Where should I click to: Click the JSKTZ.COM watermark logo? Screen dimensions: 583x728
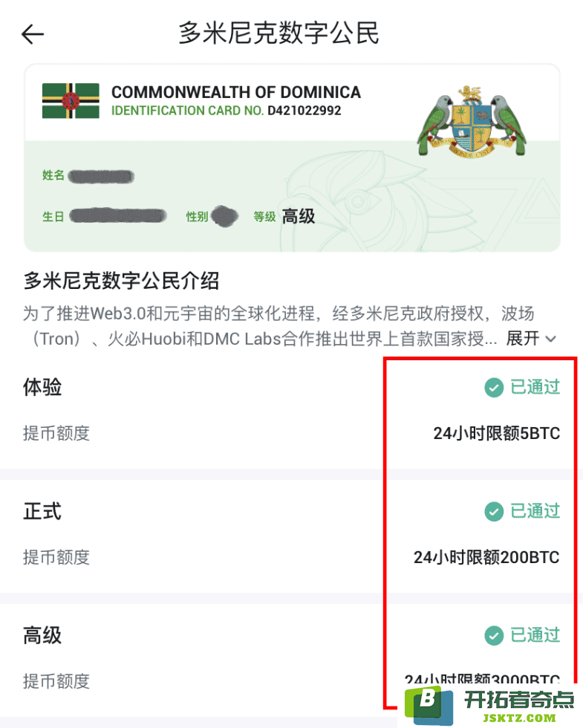[x=489, y=706]
